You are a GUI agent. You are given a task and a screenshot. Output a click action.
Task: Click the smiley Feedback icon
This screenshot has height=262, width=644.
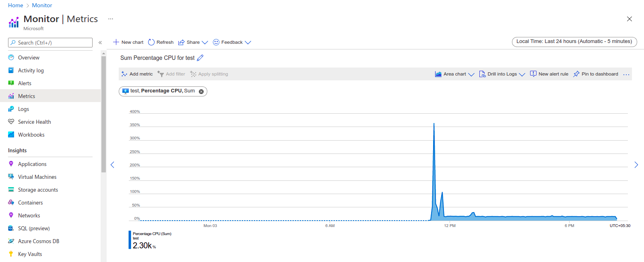(x=216, y=42)
